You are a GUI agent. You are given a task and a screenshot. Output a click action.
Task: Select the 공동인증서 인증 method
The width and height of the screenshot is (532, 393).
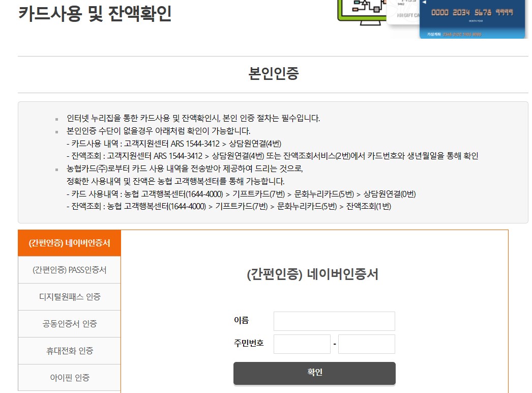[69, 324]
